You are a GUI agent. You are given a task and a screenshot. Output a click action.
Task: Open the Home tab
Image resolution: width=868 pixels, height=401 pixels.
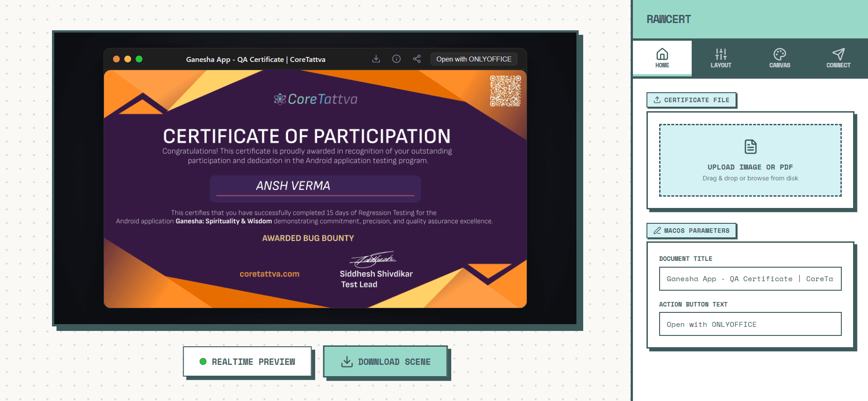[662, 58]
